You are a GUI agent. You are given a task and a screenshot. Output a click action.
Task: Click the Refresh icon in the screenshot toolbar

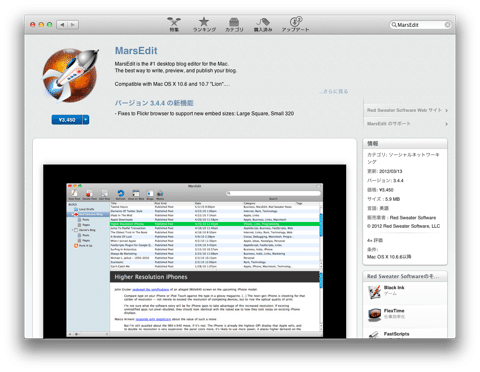[x=120, y=194]
